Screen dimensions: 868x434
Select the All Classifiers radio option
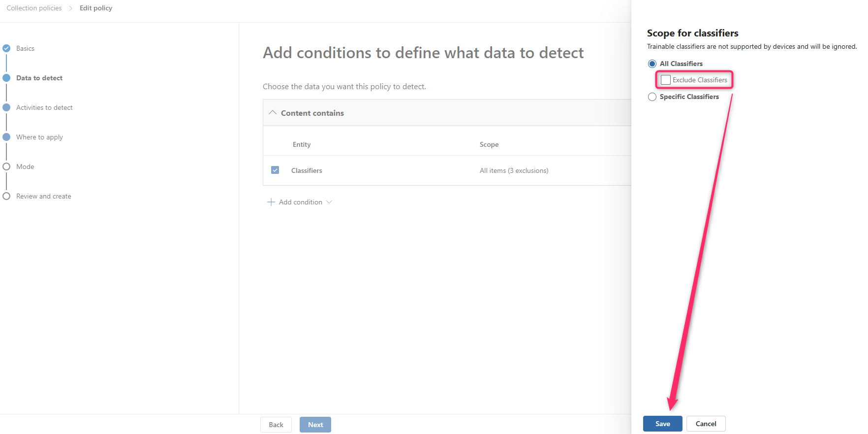(x=652, y=64)
